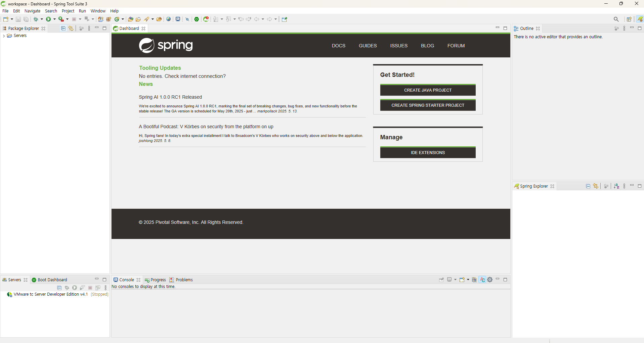644x343 pixels.
Task: Open the Help menu
Action: [x=114, y=11]
